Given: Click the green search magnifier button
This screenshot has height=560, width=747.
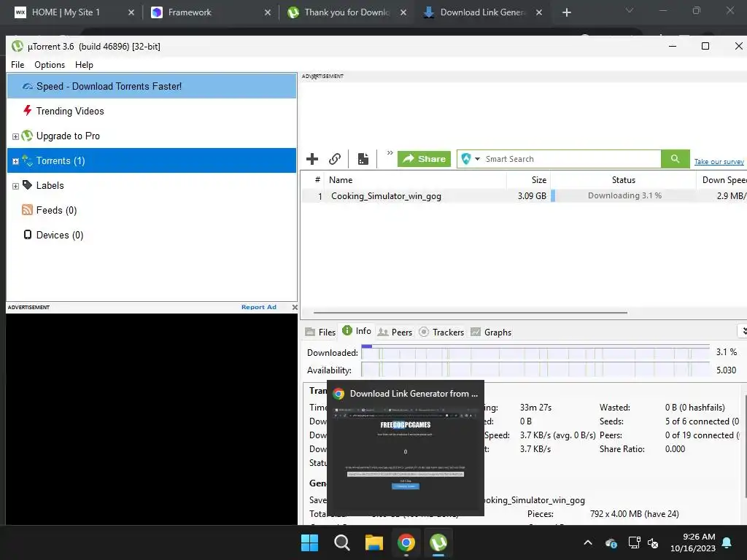Looking at the screenshot, I should (675, 158).
